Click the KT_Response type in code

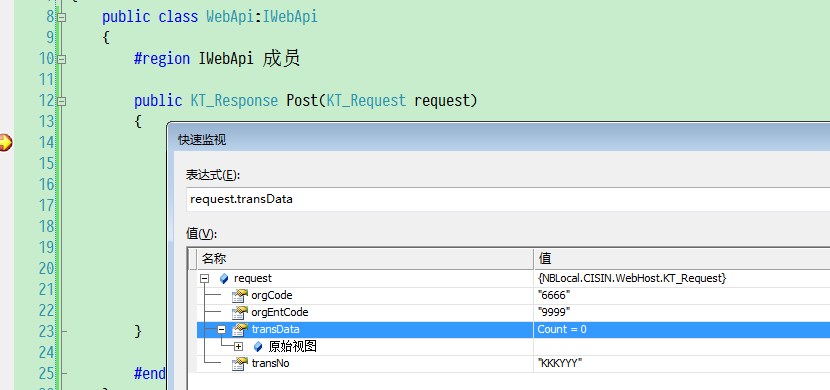[234, 101]
